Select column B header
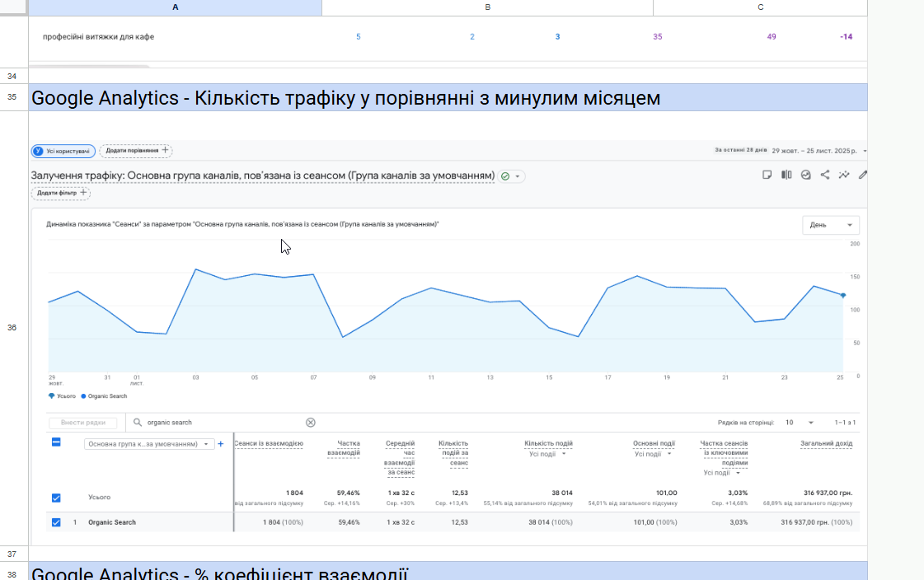Screen dimensions: 924x580 [487, 7]
